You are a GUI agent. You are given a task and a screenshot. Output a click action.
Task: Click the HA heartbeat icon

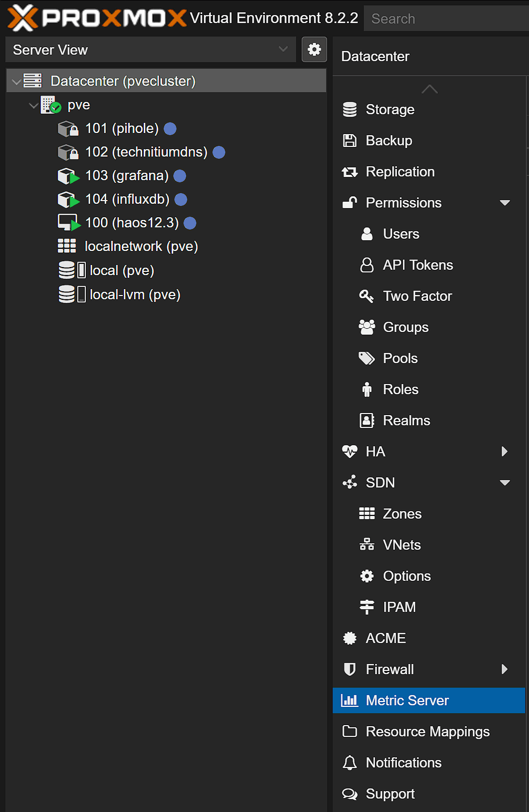point(350,452)
